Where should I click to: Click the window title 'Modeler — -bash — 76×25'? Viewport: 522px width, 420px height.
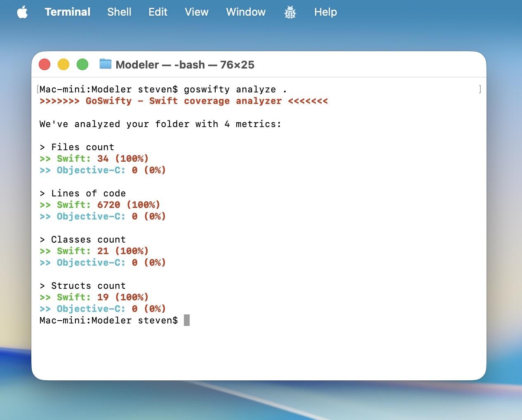[x=185, y=65]
